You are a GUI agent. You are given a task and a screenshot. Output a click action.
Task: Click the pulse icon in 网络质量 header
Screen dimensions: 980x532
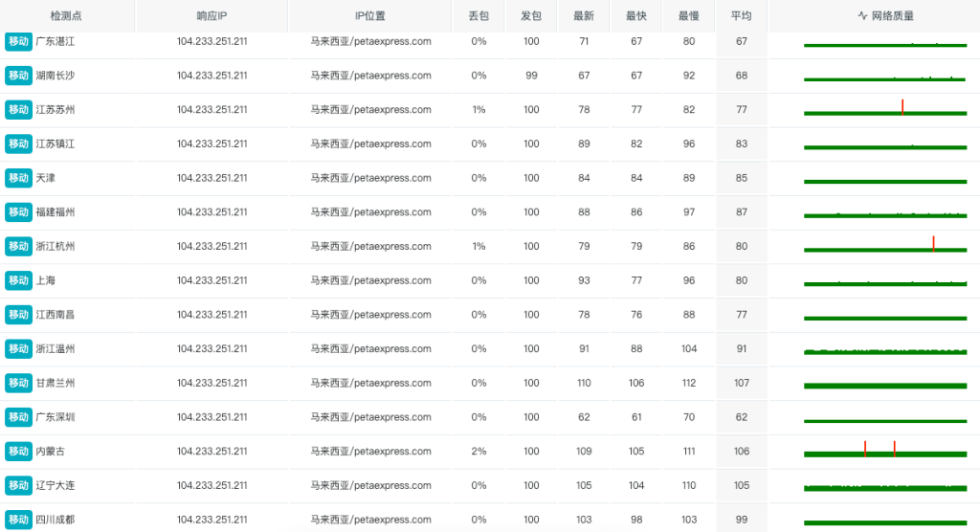[862, 16]
